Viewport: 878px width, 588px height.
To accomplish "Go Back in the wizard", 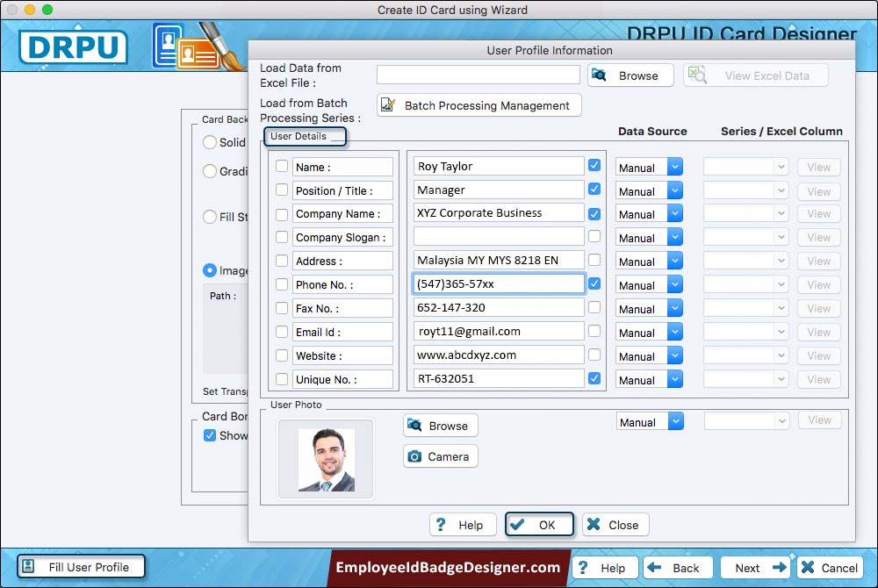I will 678,568.
